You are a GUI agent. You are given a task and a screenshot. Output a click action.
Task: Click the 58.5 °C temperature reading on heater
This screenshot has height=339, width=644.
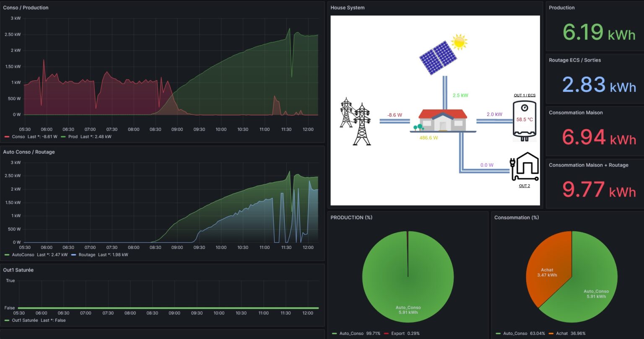524,119
